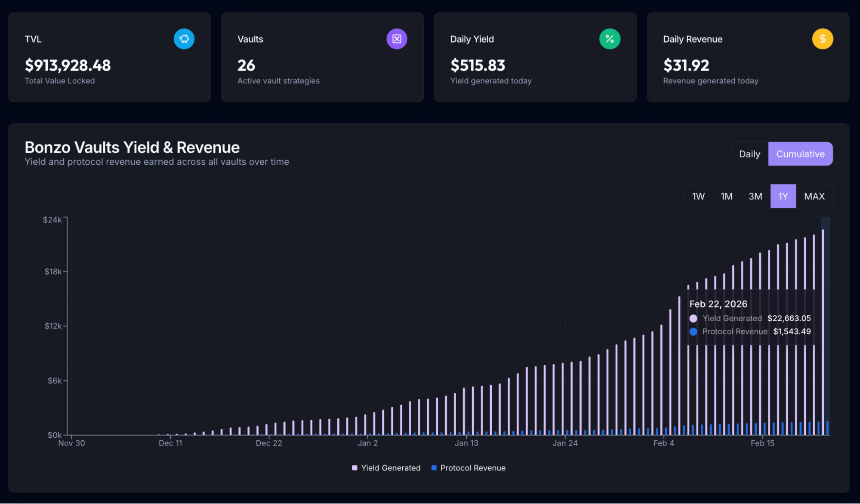Click the green percent Daily Yield icon
The width and height of the screenshot is (860, 504).
[x=610, y=39]
